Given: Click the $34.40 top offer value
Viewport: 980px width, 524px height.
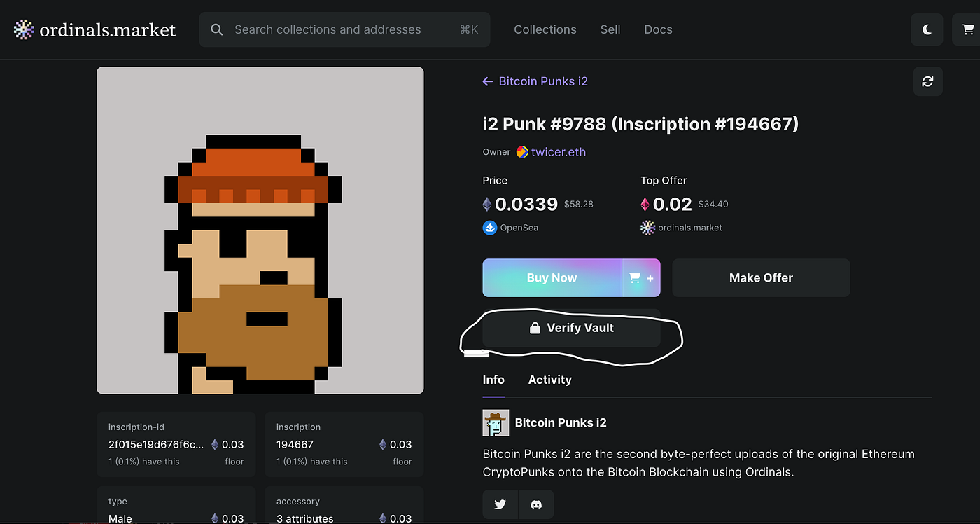Looking at the screenshot, I should click(x=713, y=205).
